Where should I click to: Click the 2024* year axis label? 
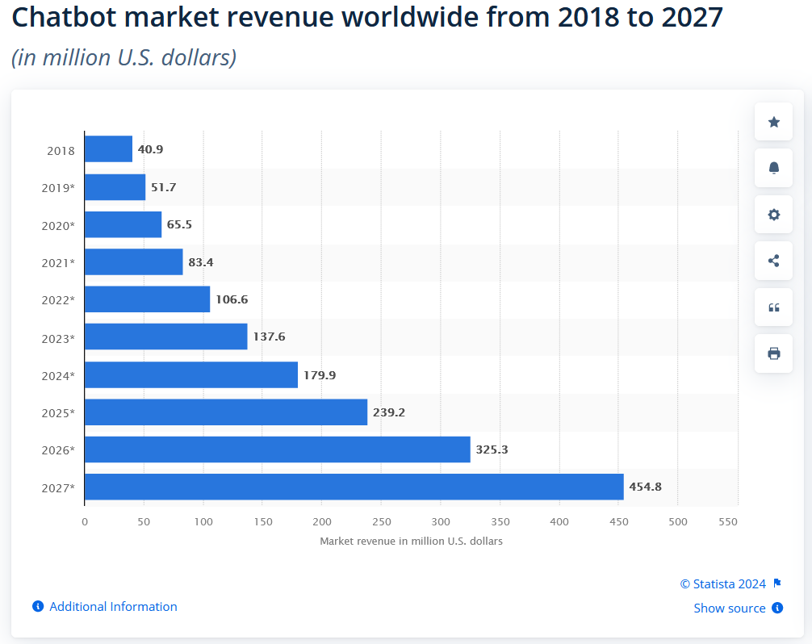click(58, 376)
